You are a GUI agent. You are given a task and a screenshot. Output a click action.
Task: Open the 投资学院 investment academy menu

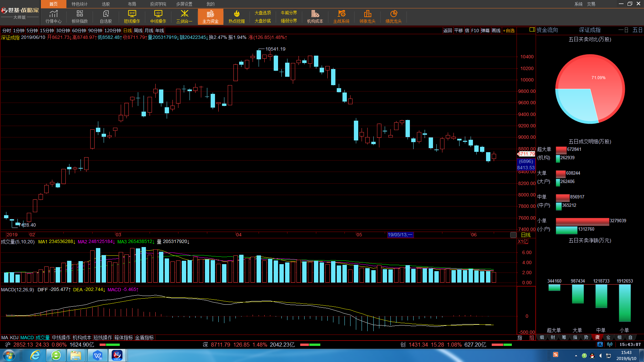pos(158,4)
